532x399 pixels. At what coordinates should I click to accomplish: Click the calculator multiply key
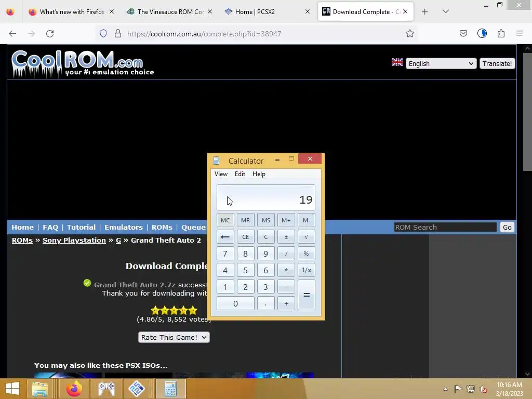pos(286,270)
